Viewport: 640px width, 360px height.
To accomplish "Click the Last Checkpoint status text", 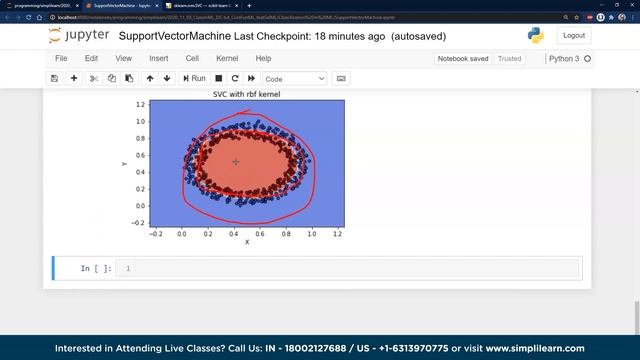I will click(x=309, y=36).
